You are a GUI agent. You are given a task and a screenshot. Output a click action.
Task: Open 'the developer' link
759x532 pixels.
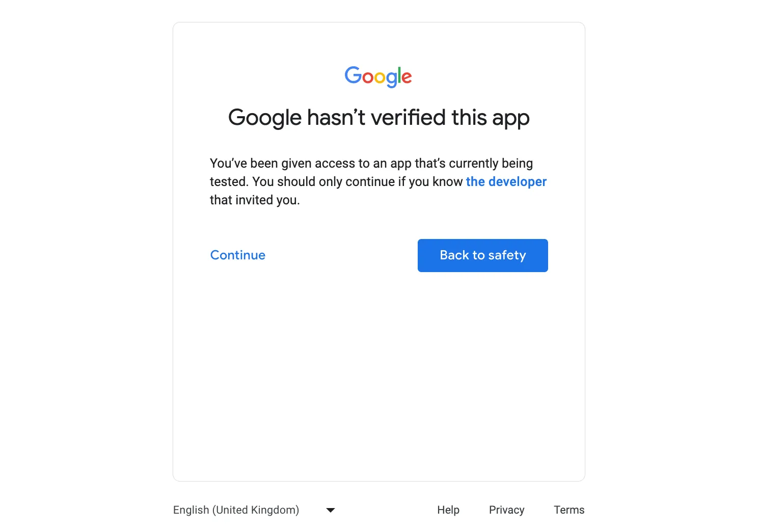[506, 182]
